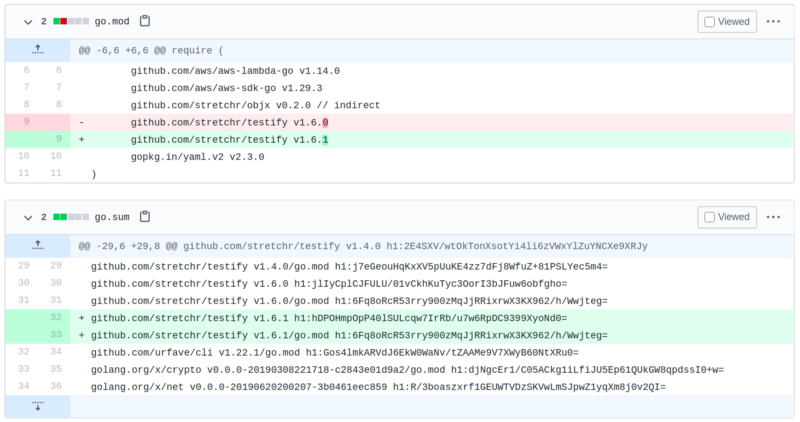This screenshot has height=422, width=800.
Task: Click the golang.org/x/net go.sum line
Action: pyautogui.click(x=400, y=387)
